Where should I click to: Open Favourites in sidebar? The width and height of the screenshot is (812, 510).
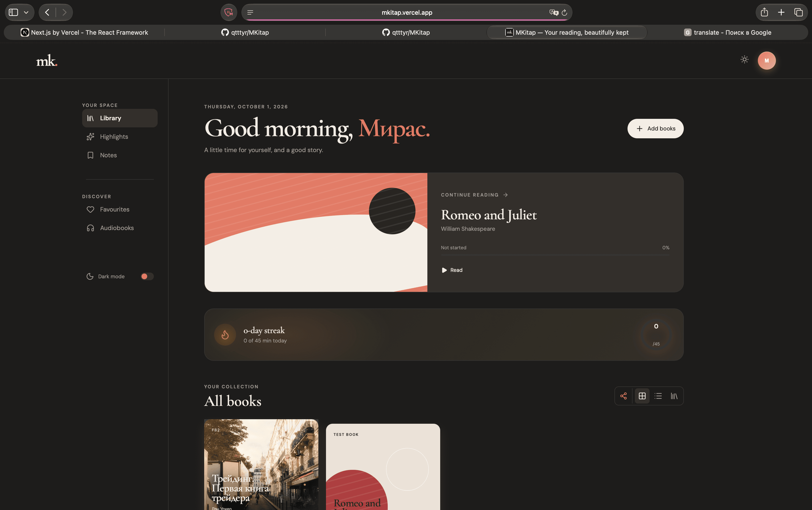pyautogui.click(x=120, y=209)
